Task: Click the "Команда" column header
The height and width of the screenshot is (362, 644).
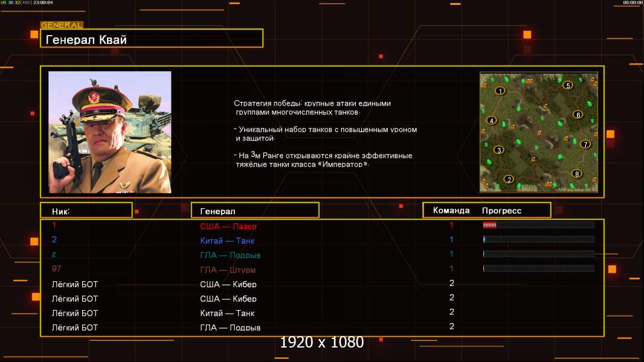Action: click(451, 211)
